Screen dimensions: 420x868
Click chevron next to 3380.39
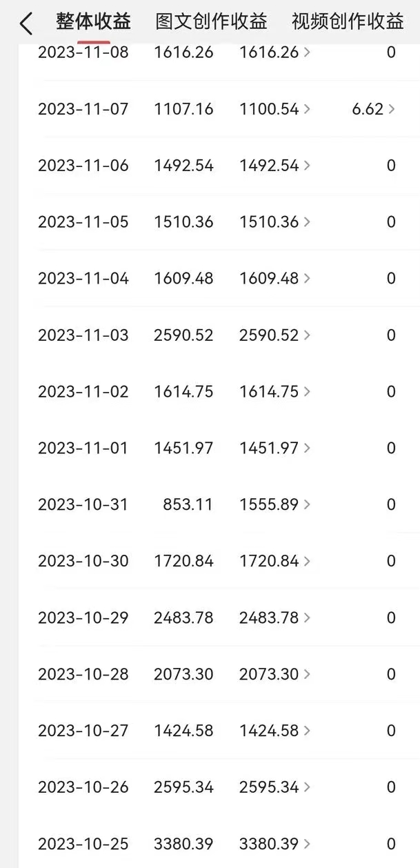pos(307,844)
